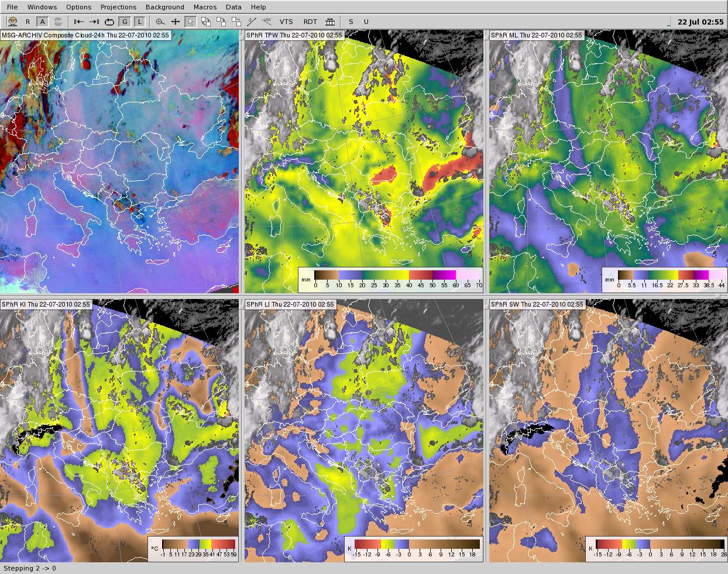Screen dimensions: 728x574
Task: Click the distance measurement tool icon
Action: (x=252, y=22)
